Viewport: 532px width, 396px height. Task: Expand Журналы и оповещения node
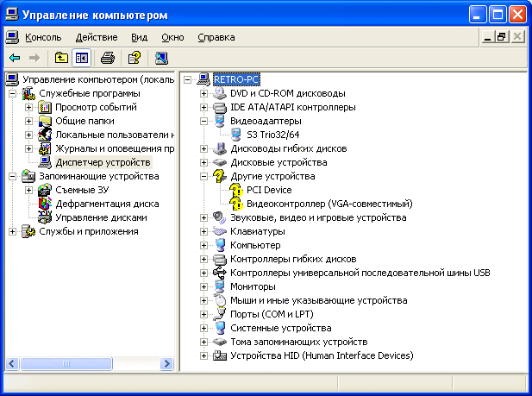[x=28, y=148]
